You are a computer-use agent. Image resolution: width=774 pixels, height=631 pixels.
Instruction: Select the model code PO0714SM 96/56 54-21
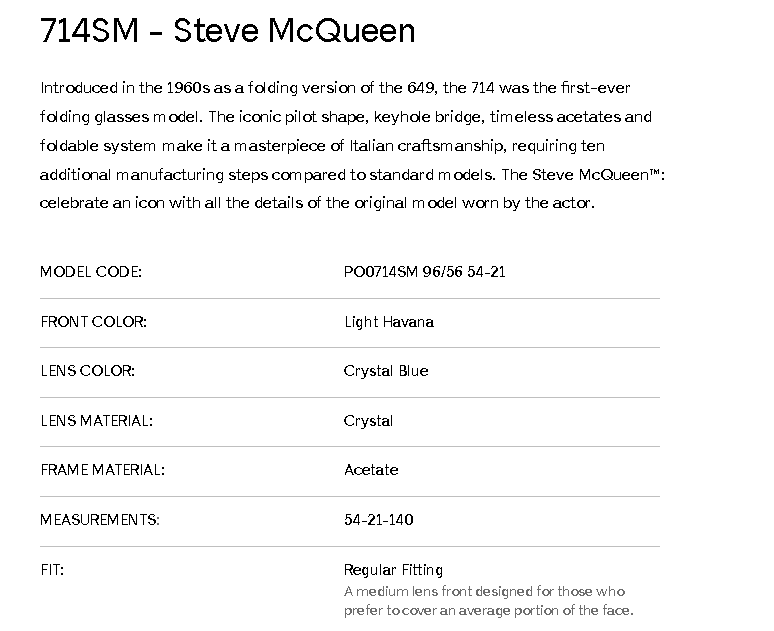424,272
